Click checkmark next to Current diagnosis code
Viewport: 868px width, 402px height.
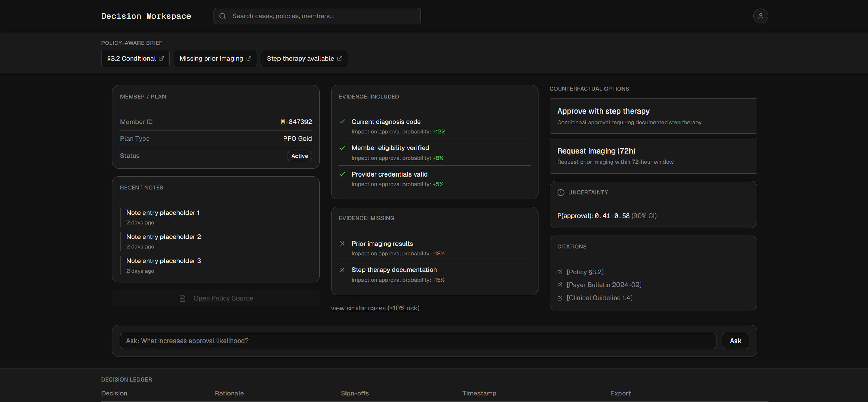342,122
